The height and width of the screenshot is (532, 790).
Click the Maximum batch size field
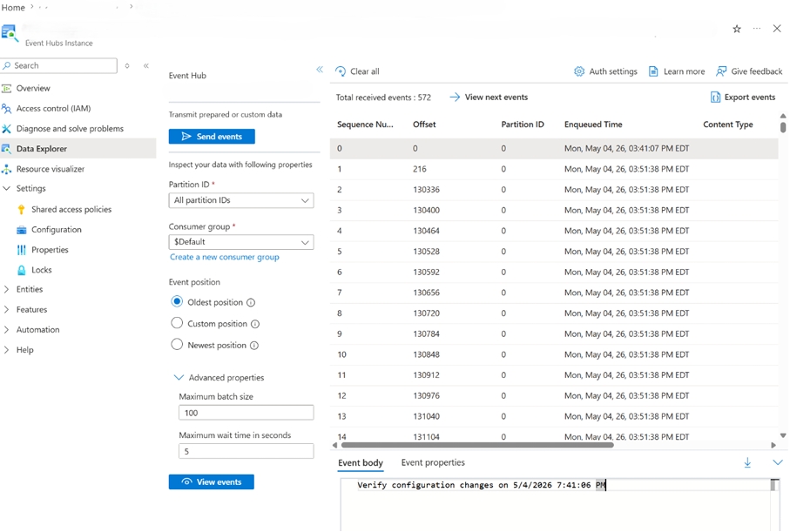point(246,413)
